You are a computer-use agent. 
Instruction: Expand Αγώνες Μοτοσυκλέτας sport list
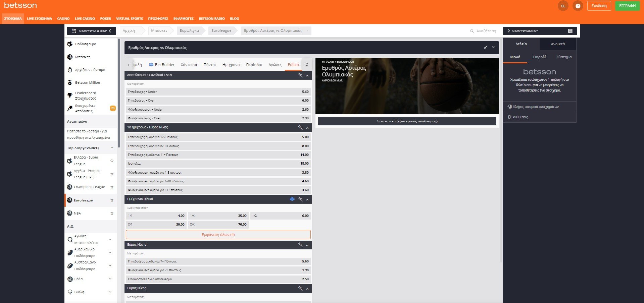coord(110,239)
